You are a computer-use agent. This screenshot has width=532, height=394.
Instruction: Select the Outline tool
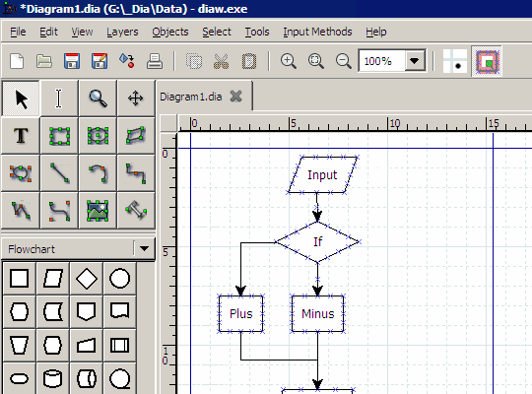coord(136,211)
